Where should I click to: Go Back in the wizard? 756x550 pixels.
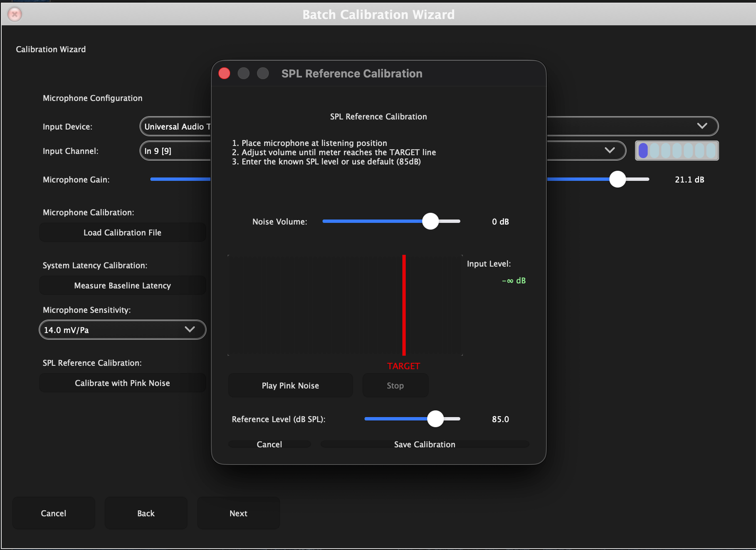point(146,513)
